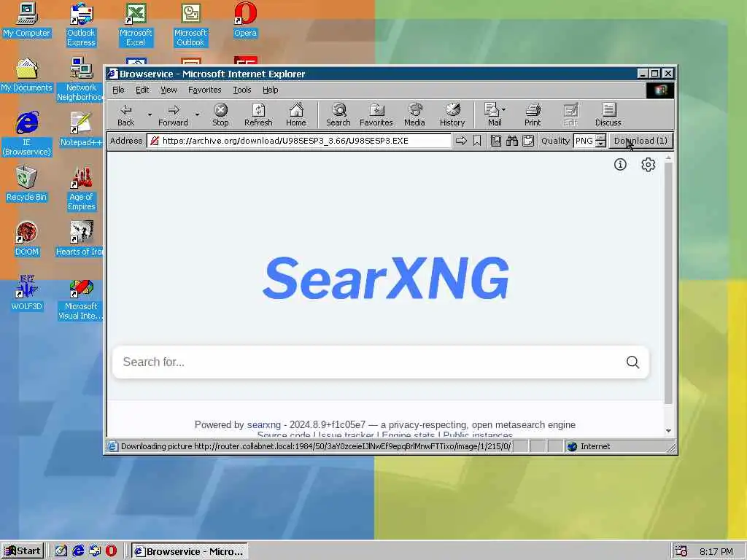
Task: Open Notepad++ desktop shortcut
Action: click(81, 130)
